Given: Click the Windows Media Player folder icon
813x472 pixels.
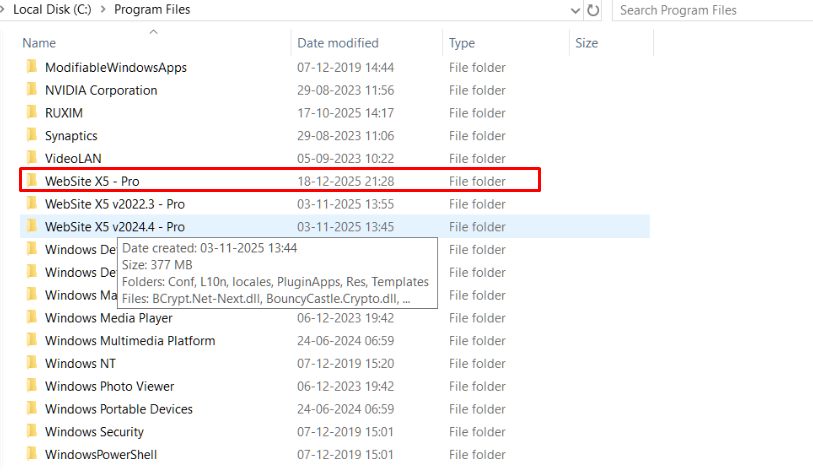Looking at the screenshot, I should (x=31, y=318).
